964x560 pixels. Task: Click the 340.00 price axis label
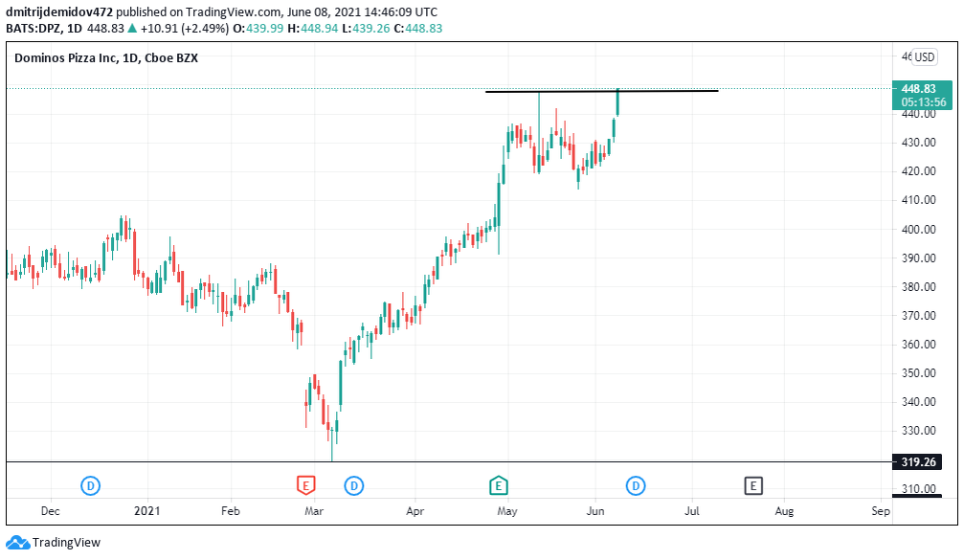[918, 402]
